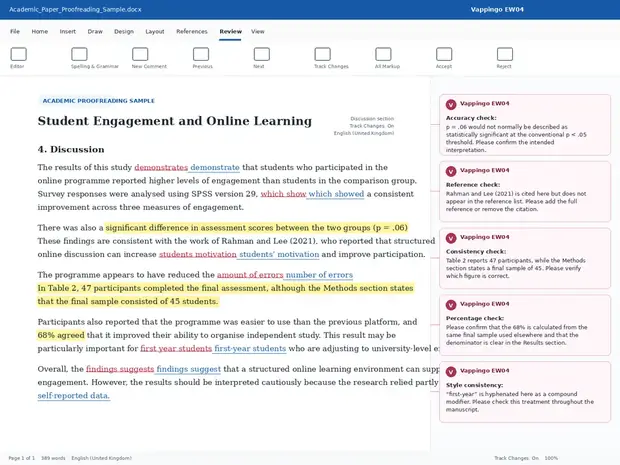This screenshot has width=620, height=465.
Task: Click the deleted text "students motivation"
Action: click(198, 254)
